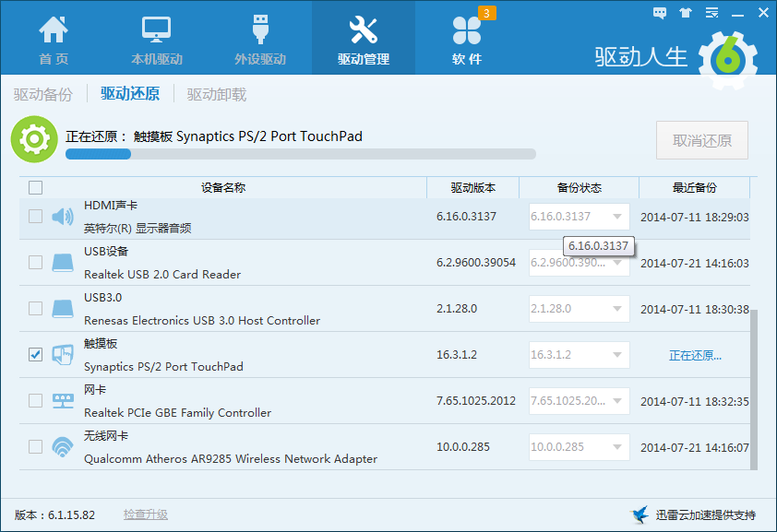This screenshot has height=532, width=777.
Task: Toggle the select-all checkbox in table header
Action: click(35, 188)
